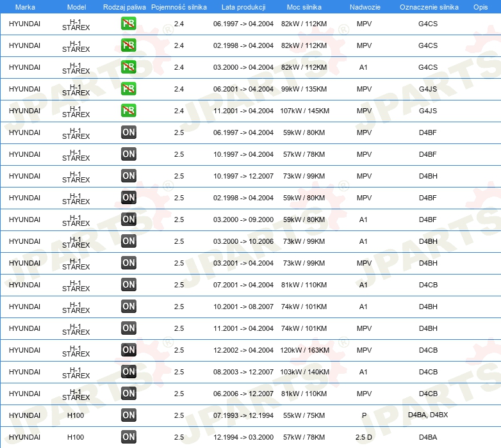Click the date cell 08.2003 -> 12.2007
The height and width of the screenshot is (448, 501).
[x=243, y=372]
